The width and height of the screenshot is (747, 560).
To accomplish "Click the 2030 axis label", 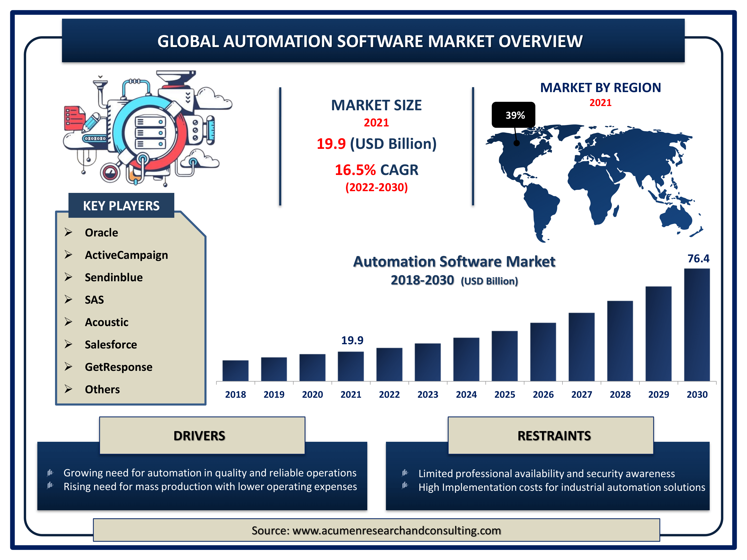I will pyautogui.click(x=697, y=394).
